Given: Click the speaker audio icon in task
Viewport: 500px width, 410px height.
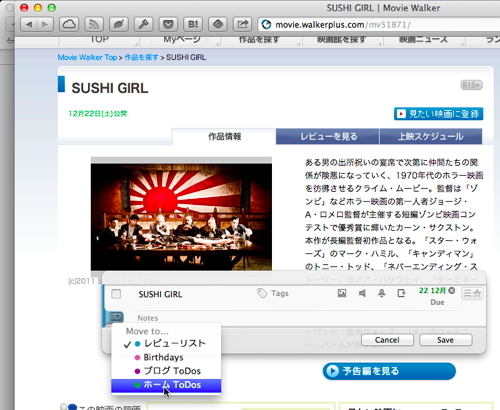Looking at the screenshot, I should (362, 293).
